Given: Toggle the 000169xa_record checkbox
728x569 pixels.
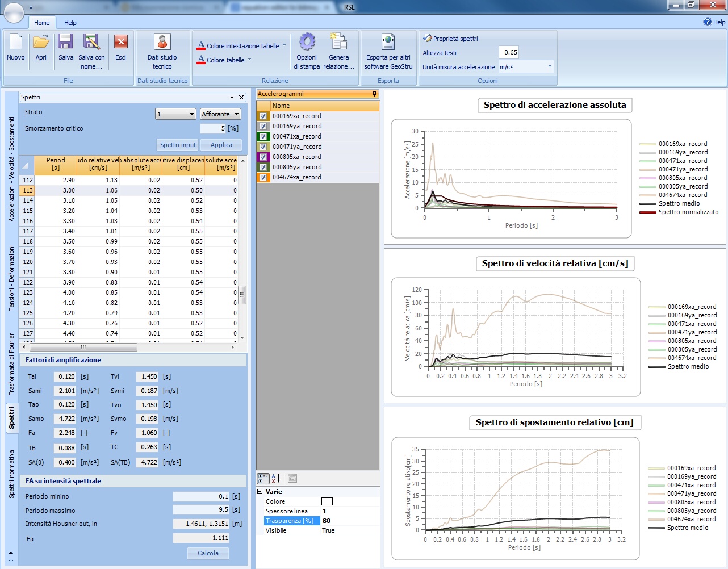Looking at the screenshot, I should [x=263, y=116].
